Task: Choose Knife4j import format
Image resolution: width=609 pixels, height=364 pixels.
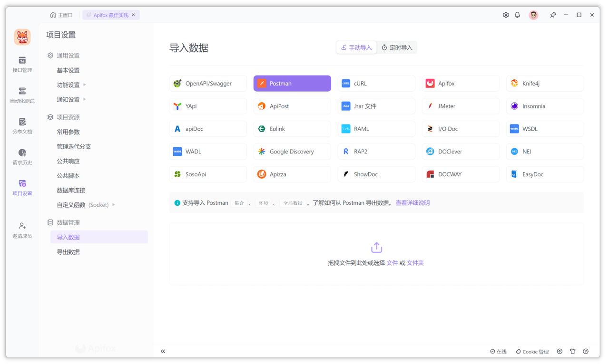Action: coord(545,84)
